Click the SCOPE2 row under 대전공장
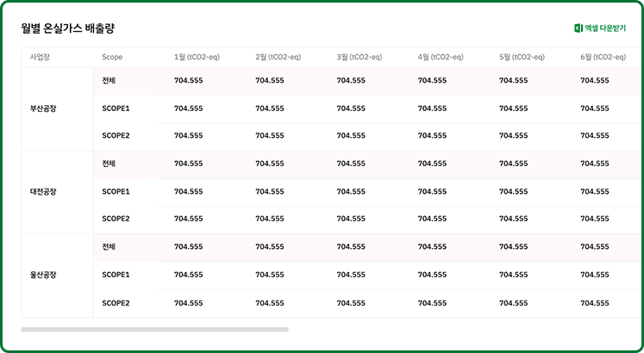Image resolution: width=644 pixels, height=353 pixels. pyautogui.click(x=116, y=219)
